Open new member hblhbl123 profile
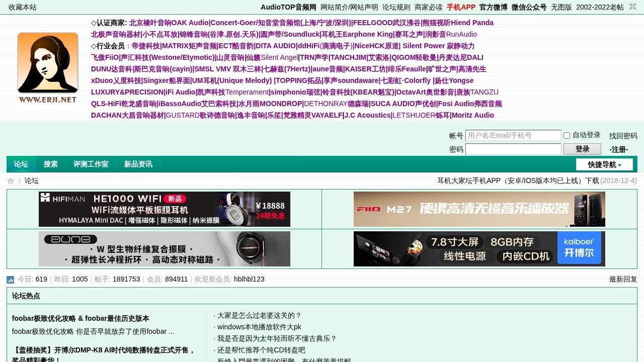The height and width of the screenshot is (362, 644). 249,280
